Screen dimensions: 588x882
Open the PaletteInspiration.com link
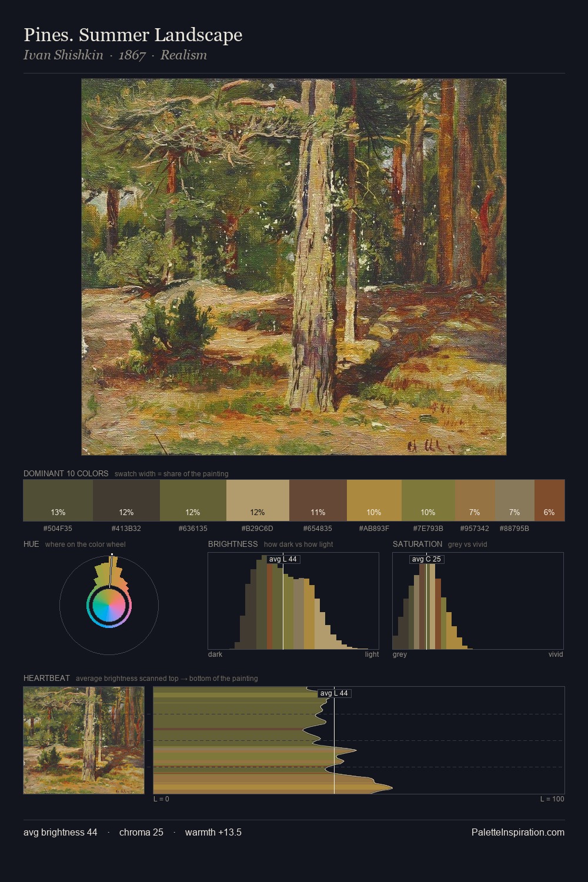tap(518, 832)
